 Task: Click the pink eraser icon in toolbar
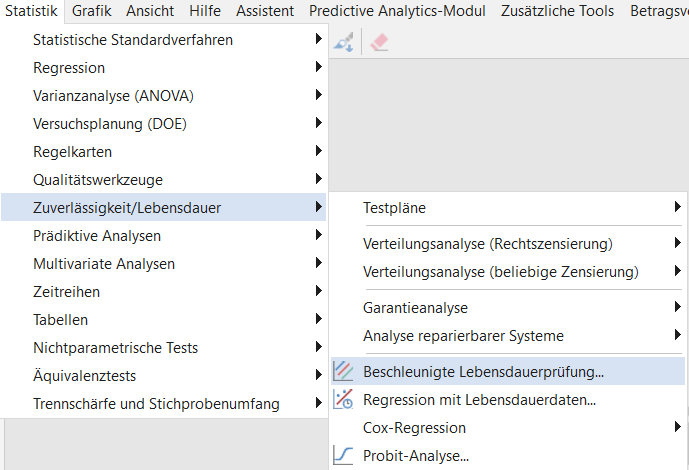379,43
